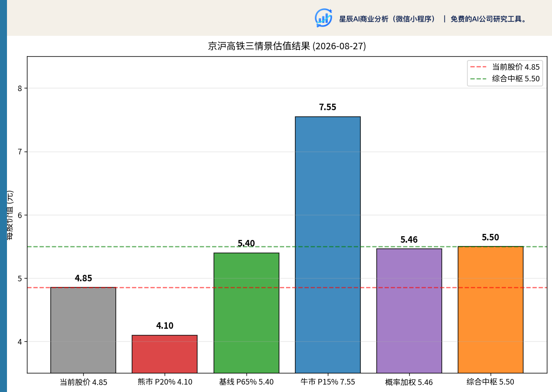The width and height of the screenshot is (552, 392).
Task: Click the 综合中枢 5.50 legend entry
Action: click(x=505, y=79)
